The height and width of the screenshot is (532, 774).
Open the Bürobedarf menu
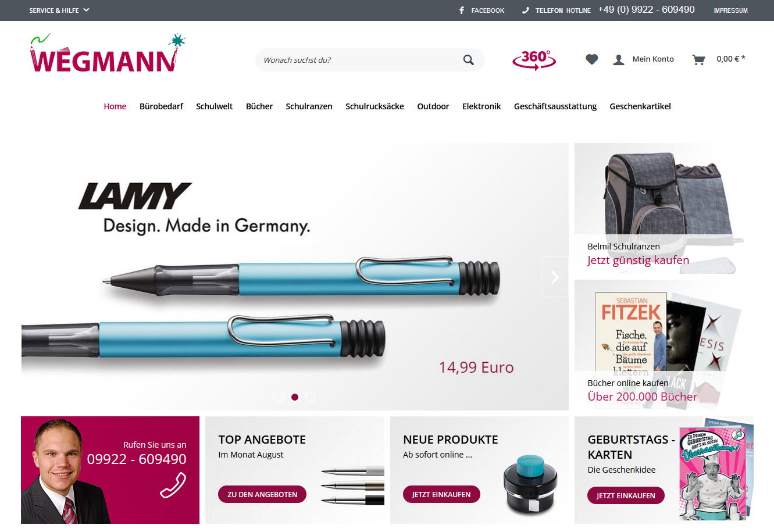pyautogui.click(x=161, y=106)
